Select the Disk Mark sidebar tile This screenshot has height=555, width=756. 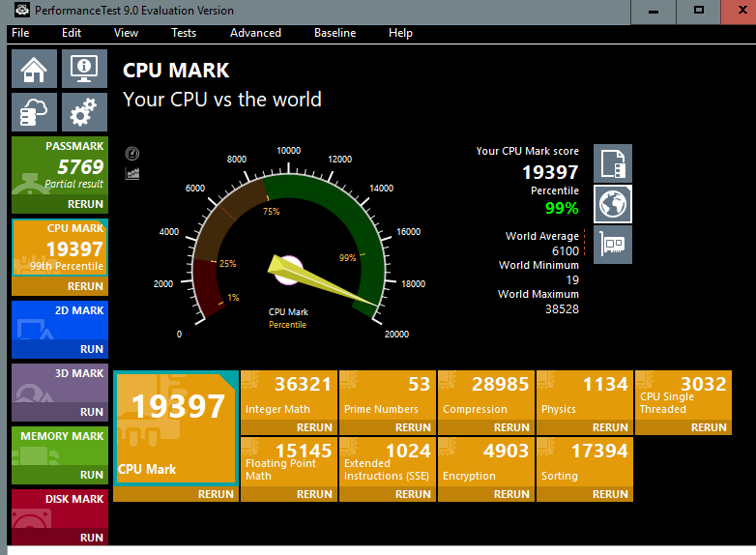(x=60, y=509)
